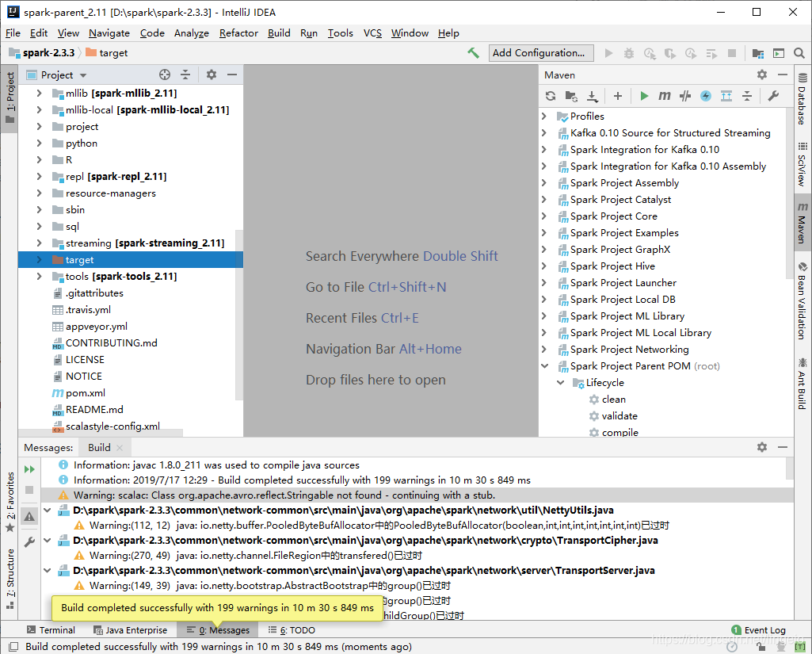Viewport: 812px width, 654px height.
Task: Open the Terminal tool tab
Action: point(51,630)
